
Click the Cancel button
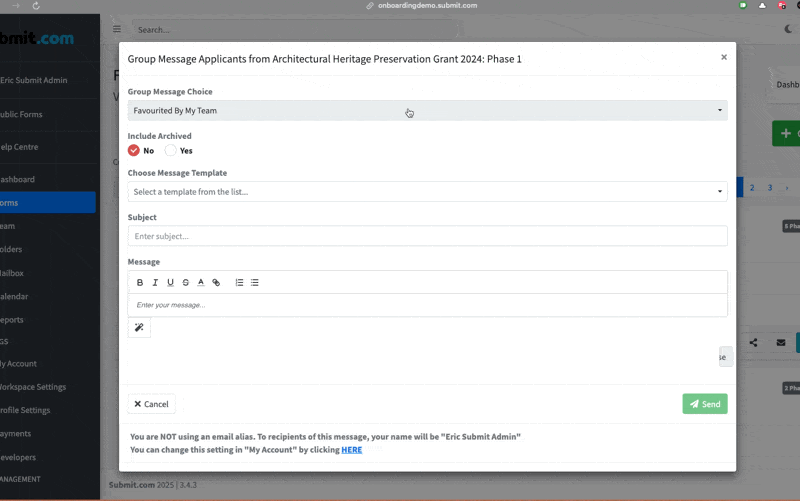tap(152, 404)
